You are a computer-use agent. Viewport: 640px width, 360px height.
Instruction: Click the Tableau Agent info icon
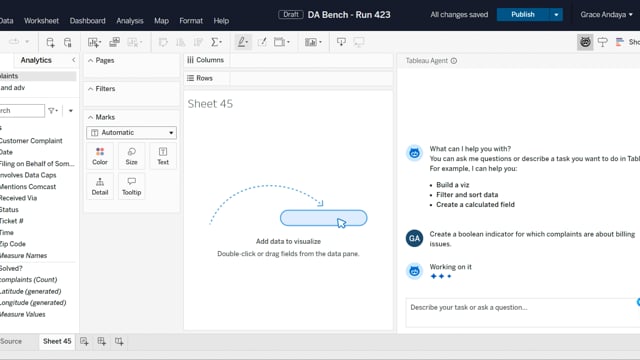point(453,61)
